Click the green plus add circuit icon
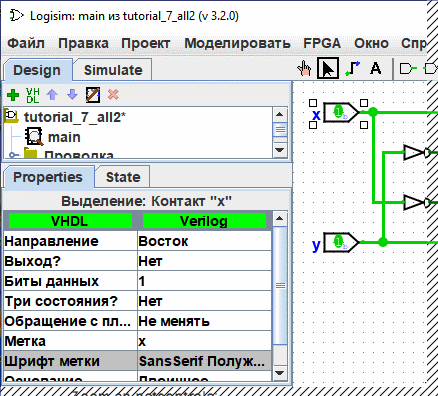 (13, 95)
